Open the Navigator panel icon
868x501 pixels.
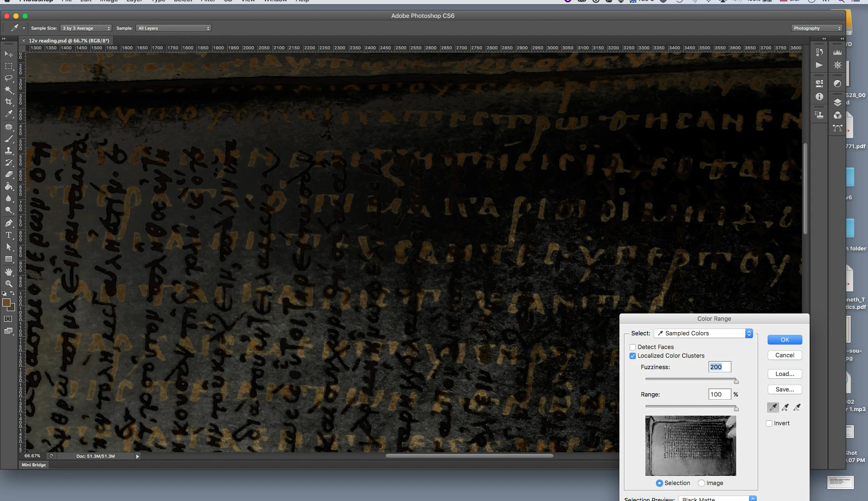pyautogui.click(x=837, y=65)
